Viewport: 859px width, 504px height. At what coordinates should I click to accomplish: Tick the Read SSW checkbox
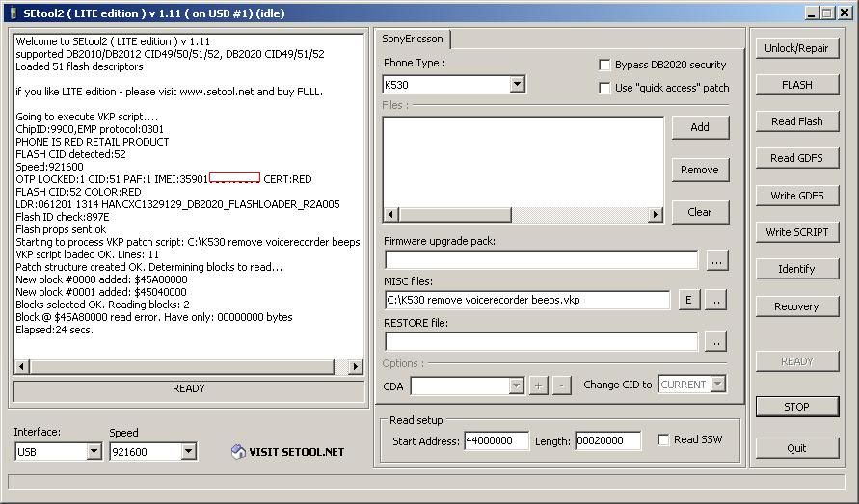663,439
